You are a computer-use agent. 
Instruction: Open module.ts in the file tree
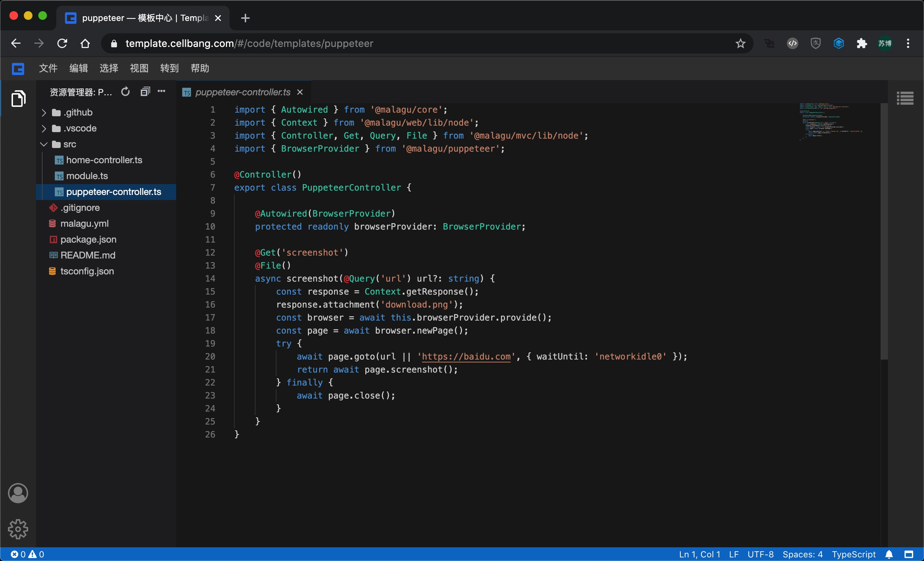coord(106,176)
